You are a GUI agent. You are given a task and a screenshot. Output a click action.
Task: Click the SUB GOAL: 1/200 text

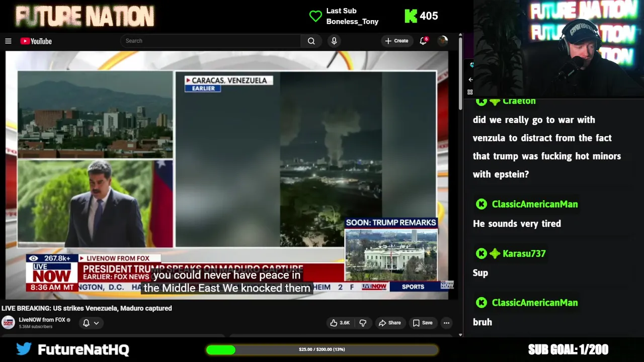coord(568,349)
